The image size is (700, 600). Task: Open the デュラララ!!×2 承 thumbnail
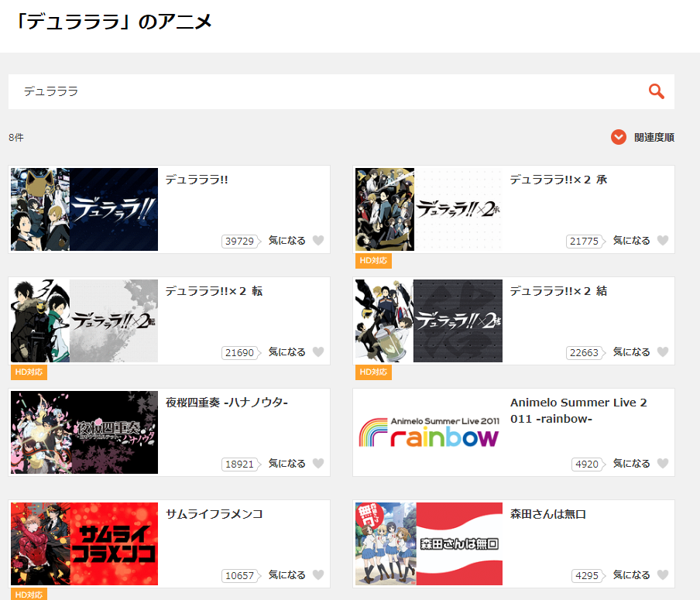[x=429, y=209]
